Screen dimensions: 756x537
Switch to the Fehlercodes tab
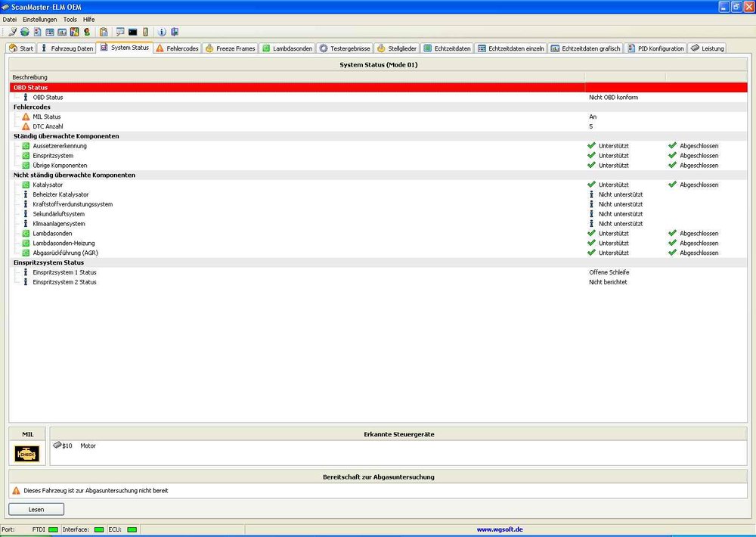(x=177, y=48)
